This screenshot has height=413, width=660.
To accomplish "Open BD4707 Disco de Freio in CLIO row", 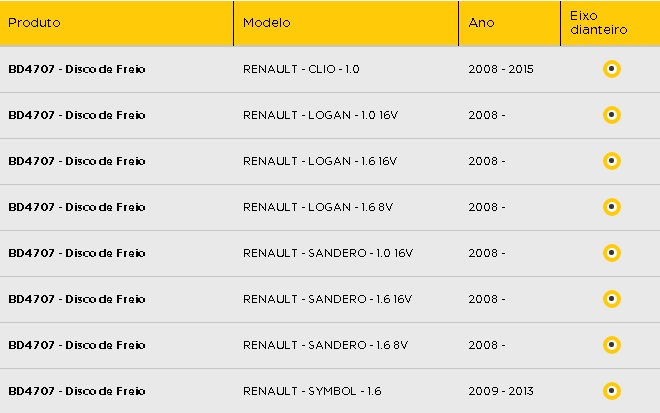I will pyautogui.click(x=77, y=69).
